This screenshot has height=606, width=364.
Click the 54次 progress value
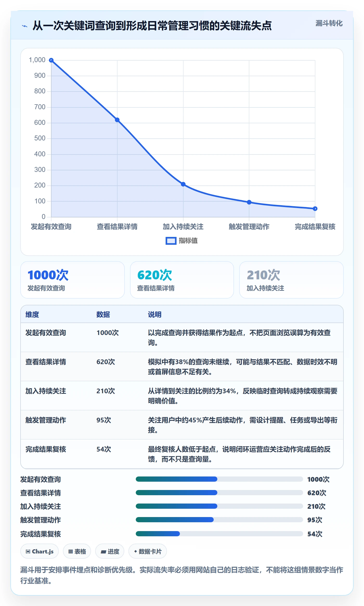point(315,534)
